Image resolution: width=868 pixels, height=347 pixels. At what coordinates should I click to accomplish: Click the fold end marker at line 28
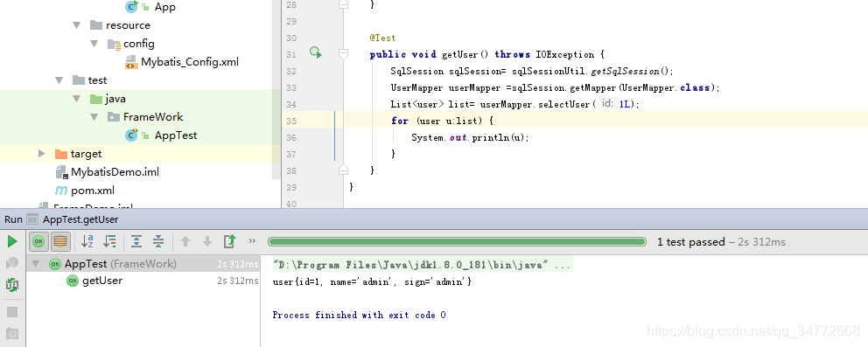[343, 4]
